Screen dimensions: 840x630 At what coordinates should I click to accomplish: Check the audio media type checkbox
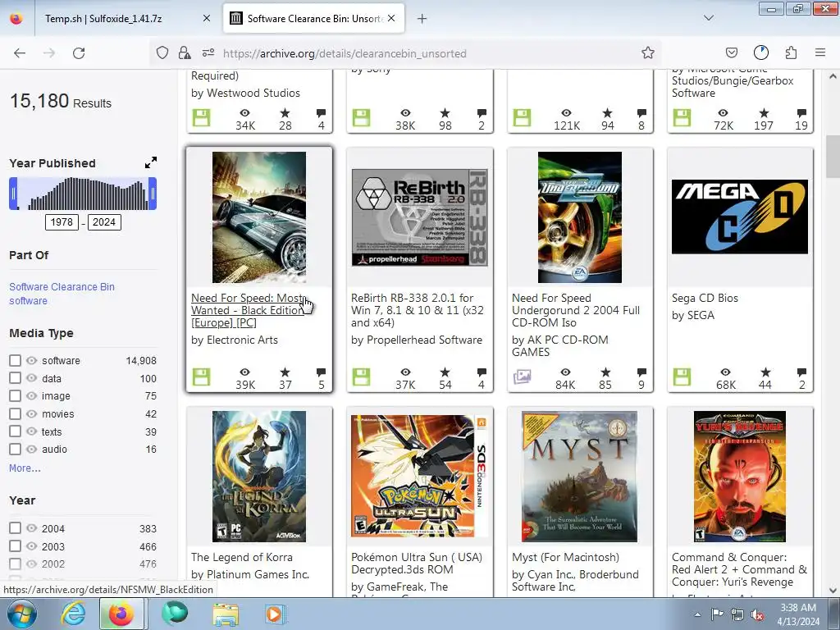(15, 449)
